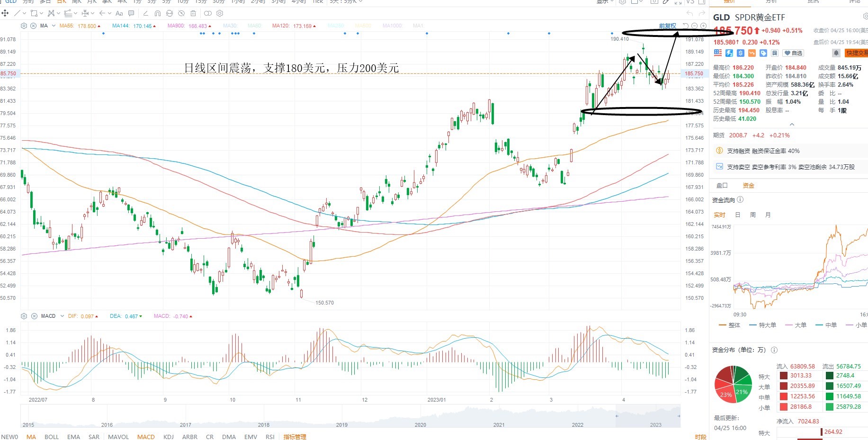The width and height of the screenshot is (868, 440).
Task: Click the US flag market icon
Action: (x=718, y=53)
